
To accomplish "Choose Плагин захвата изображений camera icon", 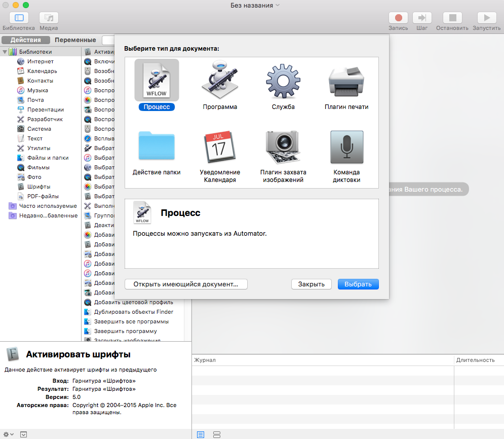I will click(283, 147).
